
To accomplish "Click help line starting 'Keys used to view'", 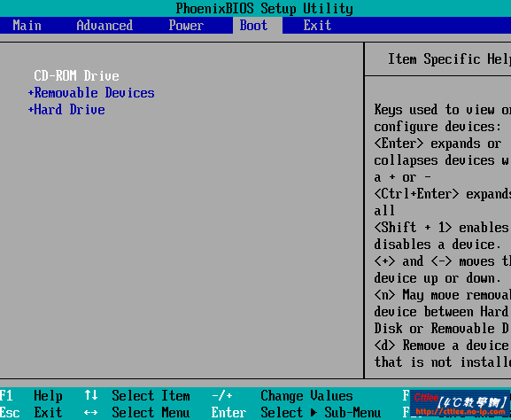I will (x=442, y=110).
